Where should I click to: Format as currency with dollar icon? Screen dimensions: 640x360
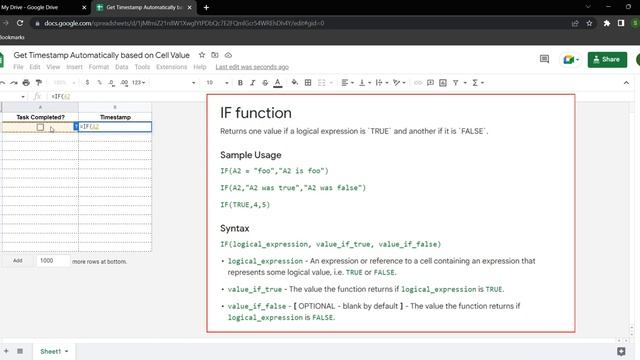[87, 83]
